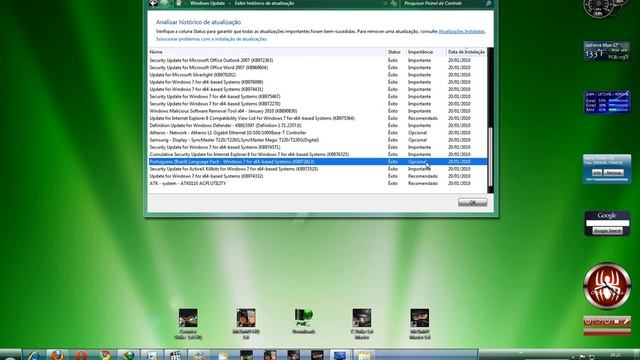Viewport: 640px width, 360px height.
Task: Open the address bar history dropdown arrow
Action: [385, 3]
